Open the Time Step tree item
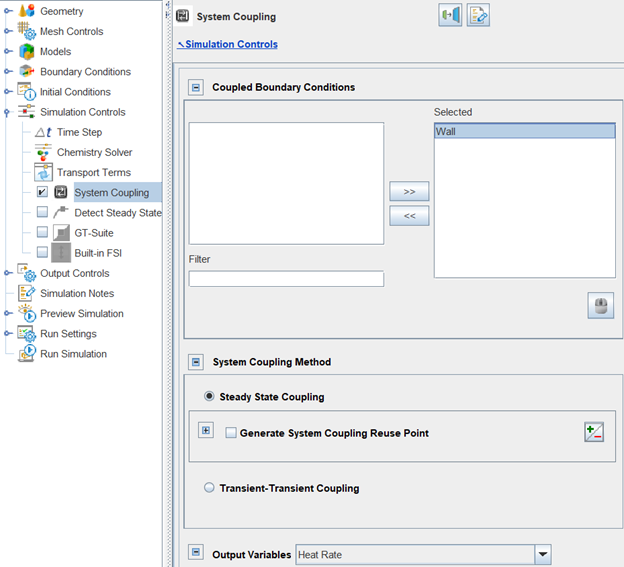Viewport: 624px width, 567px height. pos(78,132)
